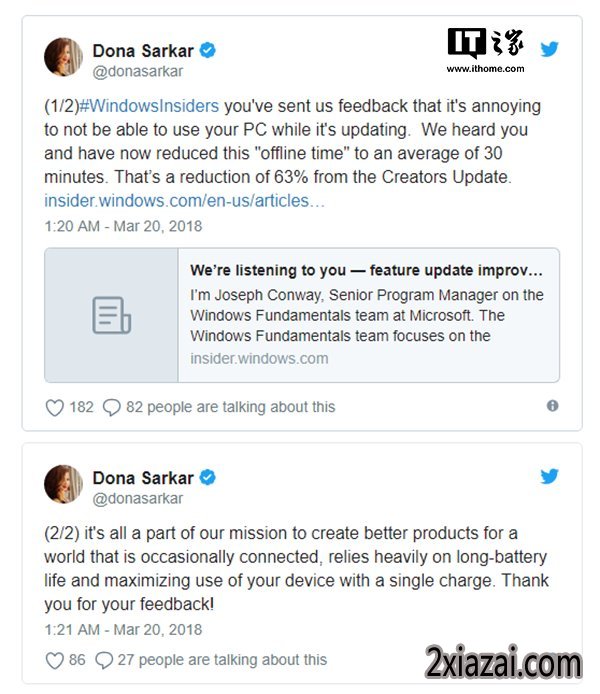The image size is (600, 694).
Task: Click the verified badge in second tweet
Action: (x=208, y=478)
